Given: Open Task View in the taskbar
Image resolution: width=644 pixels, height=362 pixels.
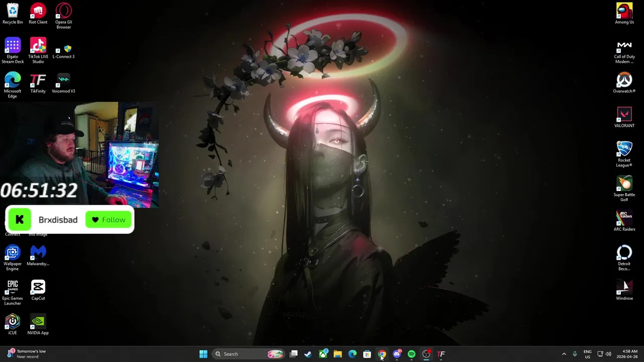Looking at the screenshot, I should pyautogui.click(x=294, y=354).
